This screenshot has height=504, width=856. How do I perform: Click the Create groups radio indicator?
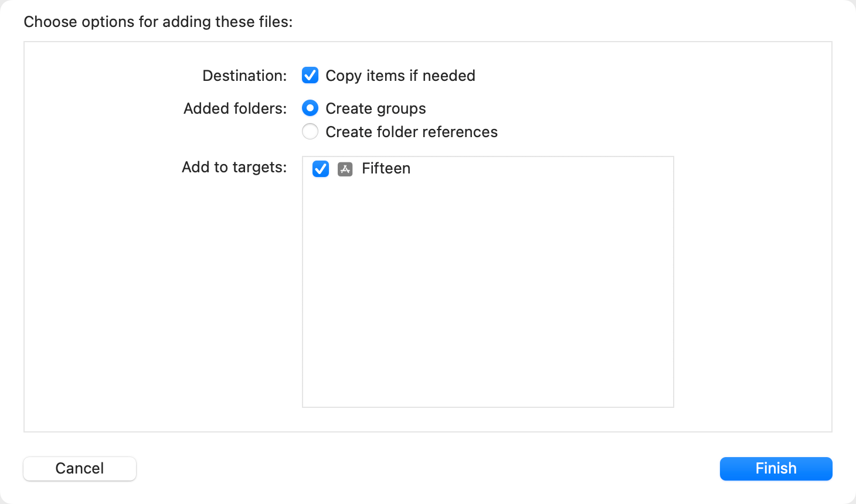(x=310, y=108)
